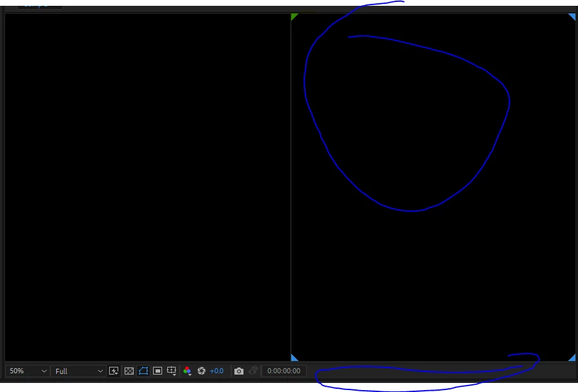Screen dimensions: 578x392
Task: Open the Fast Previews lightning icon menu
Action: (x=114, y=371)
